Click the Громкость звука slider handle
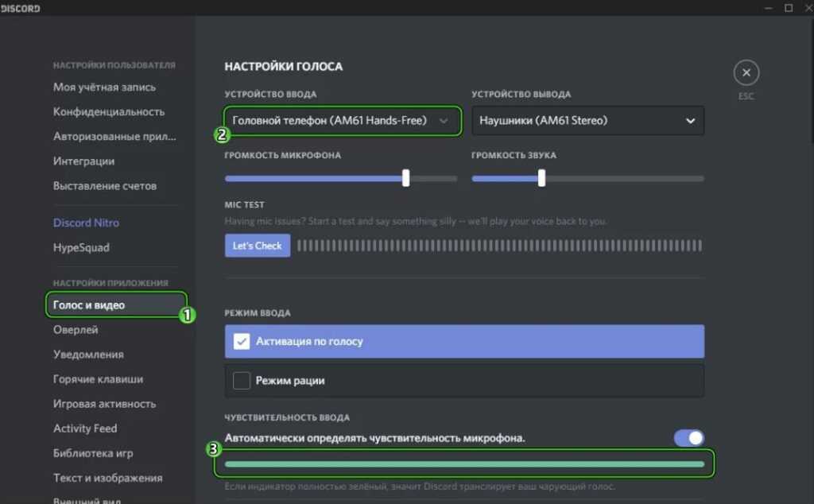Viewport: 814px width, 504px height. [x=541, y=178]
